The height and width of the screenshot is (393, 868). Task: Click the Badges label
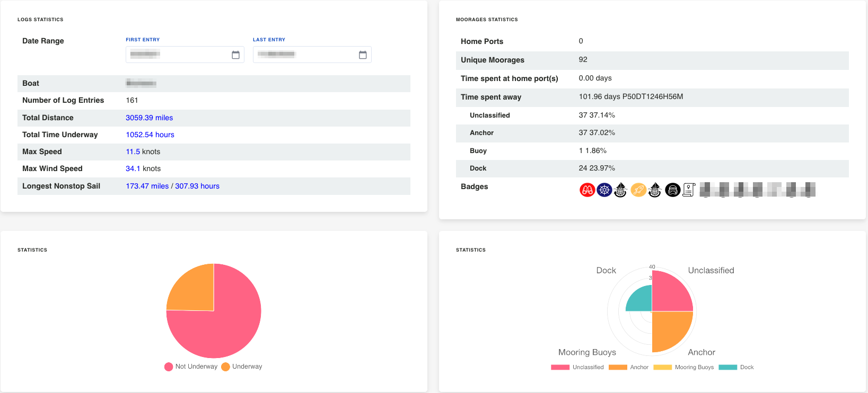(x=475, y=186)
